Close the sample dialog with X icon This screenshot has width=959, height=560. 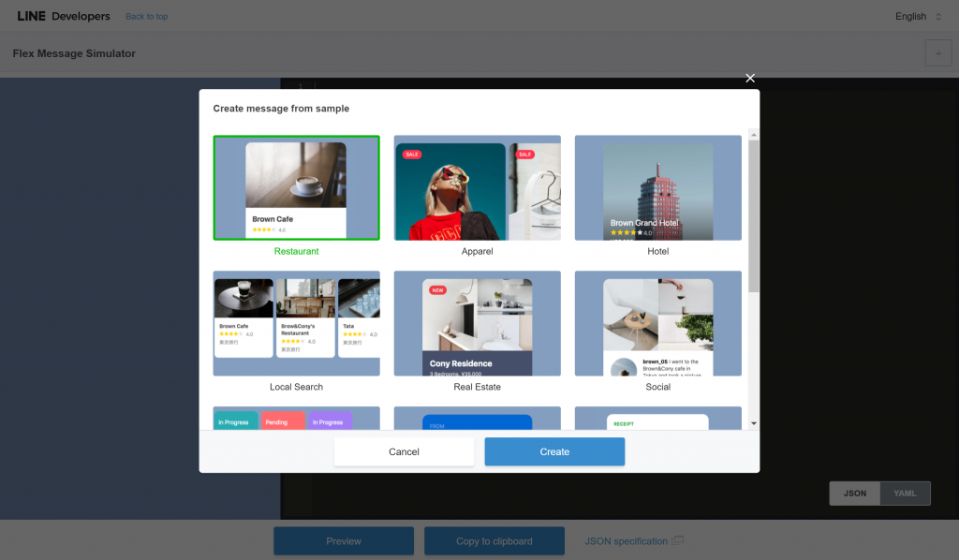[750, 79]
